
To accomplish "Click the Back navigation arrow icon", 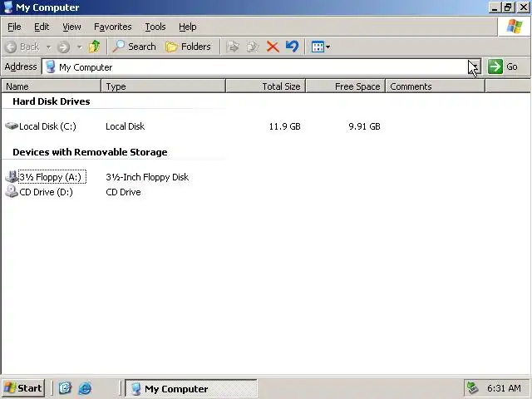I will coord(11,47).
